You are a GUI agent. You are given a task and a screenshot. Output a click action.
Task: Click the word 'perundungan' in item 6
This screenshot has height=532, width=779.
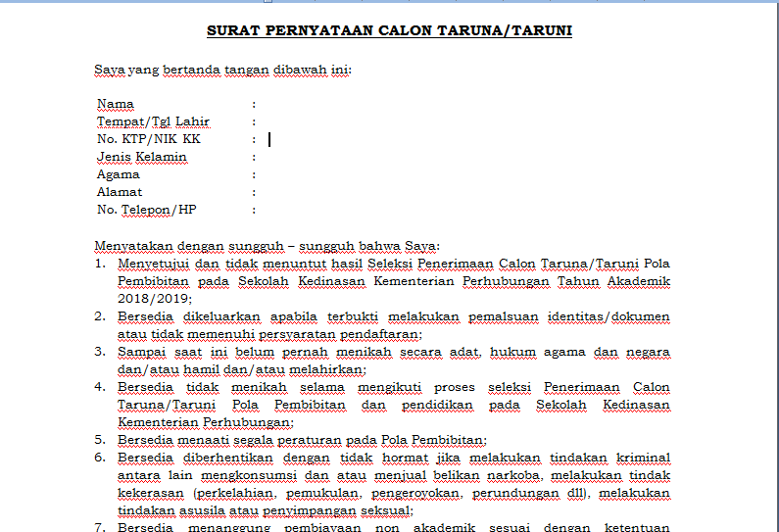[x=515, y=494]
